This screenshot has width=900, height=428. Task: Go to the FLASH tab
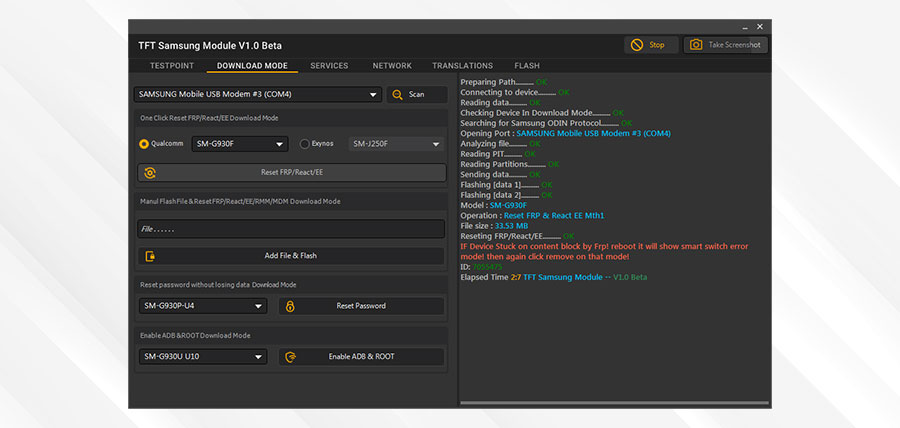pos(527,66)
